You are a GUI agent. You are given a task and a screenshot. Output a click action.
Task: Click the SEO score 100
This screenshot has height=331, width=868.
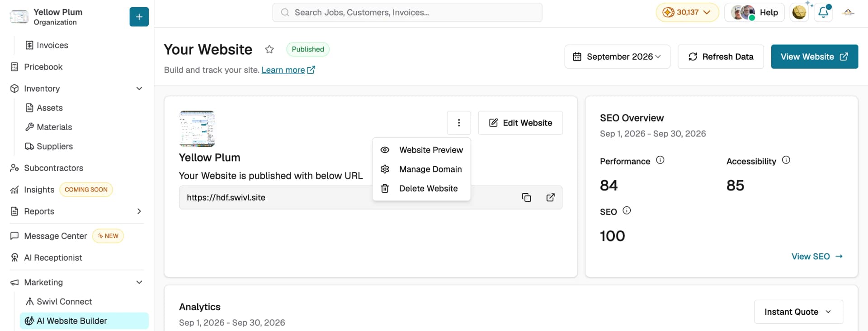[612, 236]
